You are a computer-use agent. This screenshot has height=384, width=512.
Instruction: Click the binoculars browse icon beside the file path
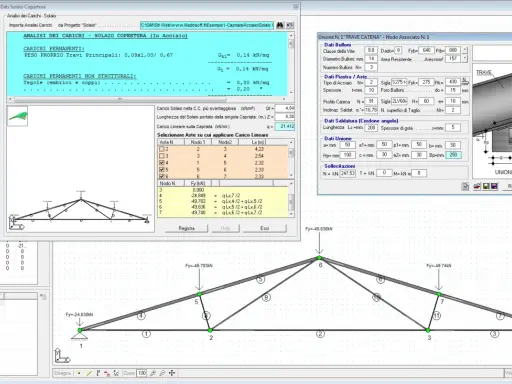click(x=280, y=25)
